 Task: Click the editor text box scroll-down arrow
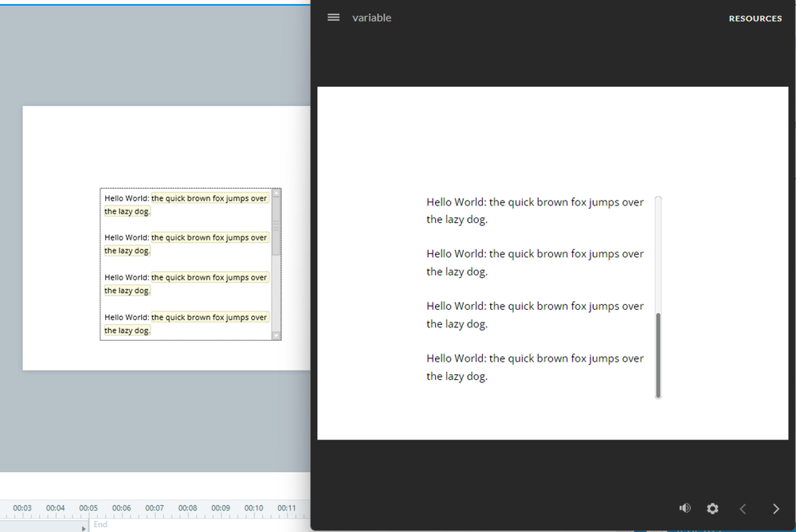[x=276, y=336]
